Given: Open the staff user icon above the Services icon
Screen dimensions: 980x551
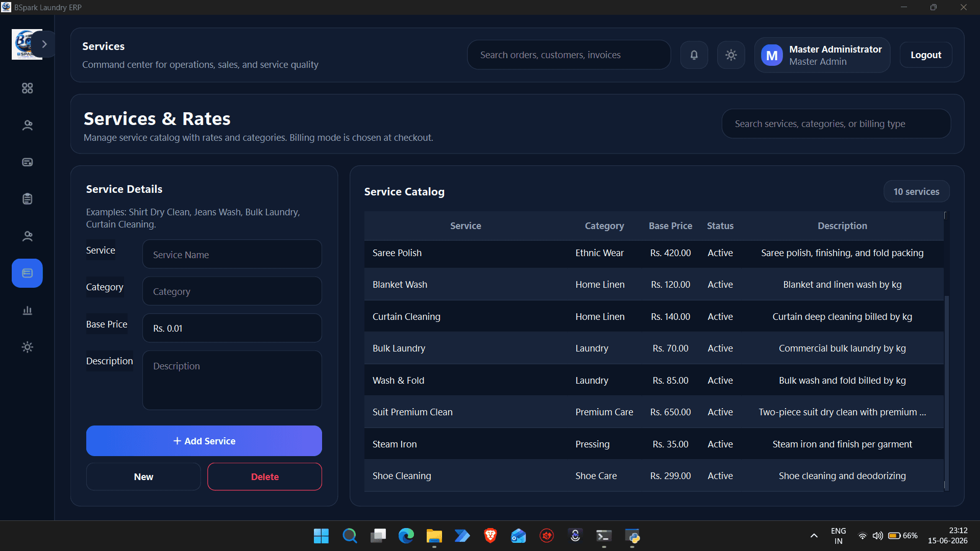Looking at the screenshot, I should (x=28, y=236).
